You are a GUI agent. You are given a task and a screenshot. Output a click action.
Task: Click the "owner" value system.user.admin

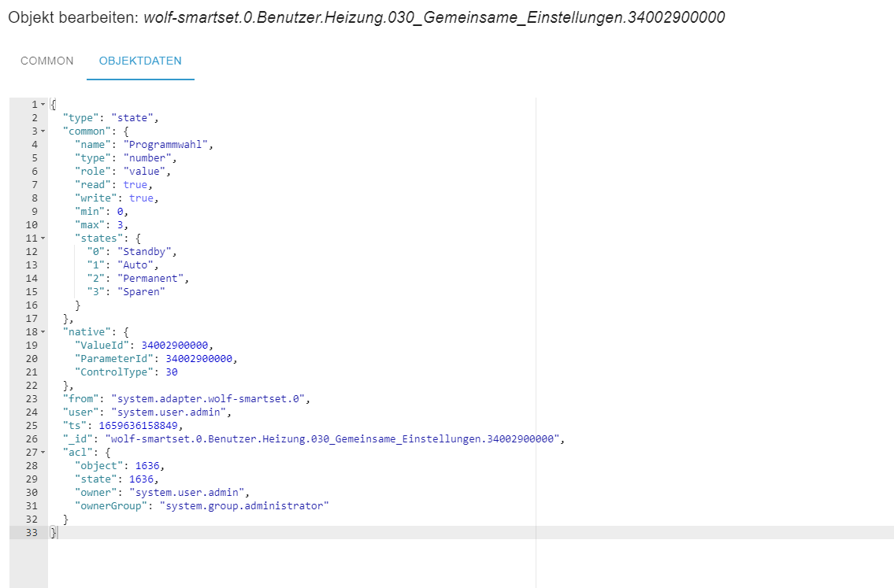tap(187, 493)
